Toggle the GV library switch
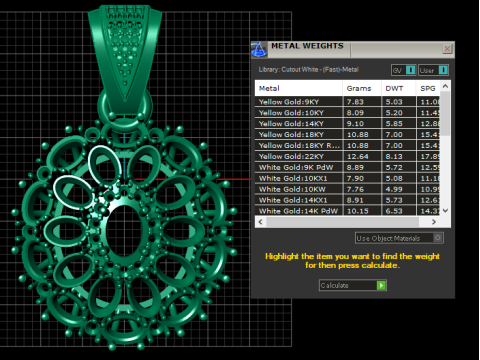 pyautogui.click(x=403, y=70)
